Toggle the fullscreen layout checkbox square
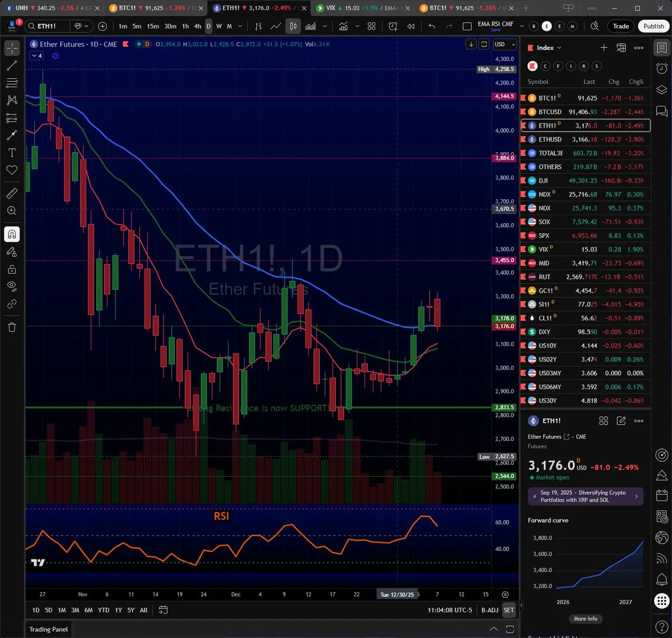This screenshot has height=638, width=672. [x=467, y=26]
